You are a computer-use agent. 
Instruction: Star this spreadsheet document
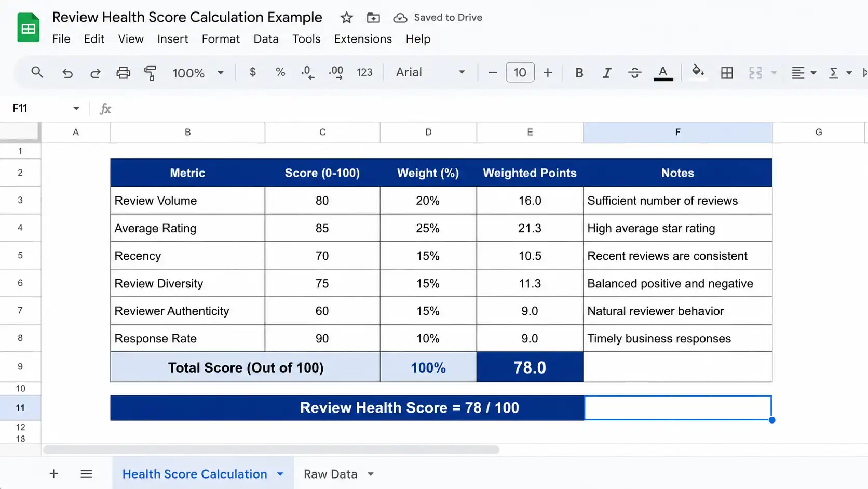click(346, 18)
